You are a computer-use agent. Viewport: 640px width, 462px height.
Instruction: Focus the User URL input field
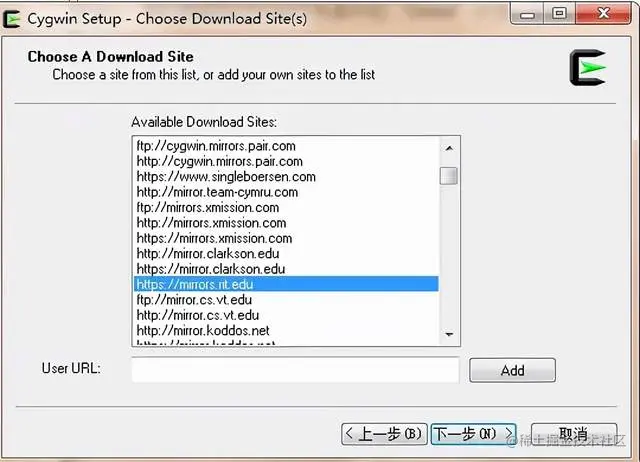coord(295,370)
